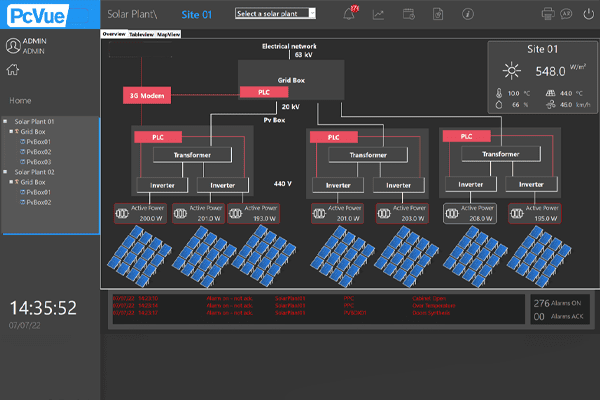Viewport: 600px width, 400px height.
Task: Open the calendar scheduler icon
Action: [407, 14]
